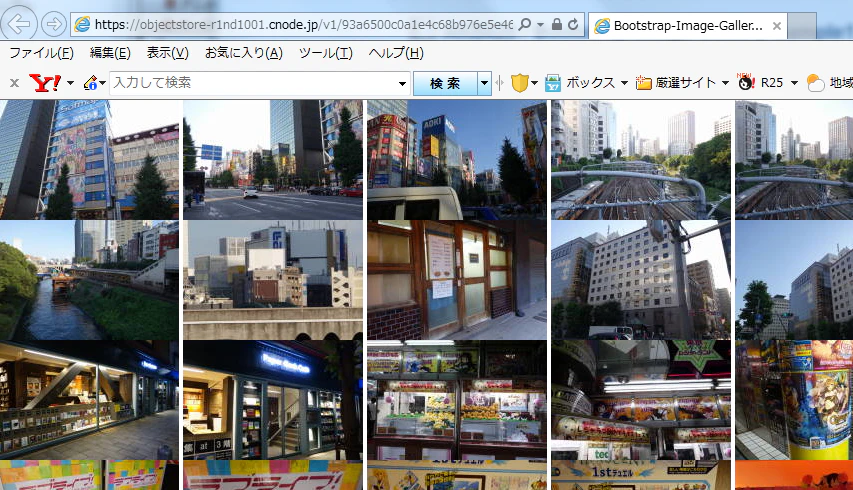Viewport: 853px width, 490px height.
Task: Open the 編集(E) menu
Action: coord(110,53)
